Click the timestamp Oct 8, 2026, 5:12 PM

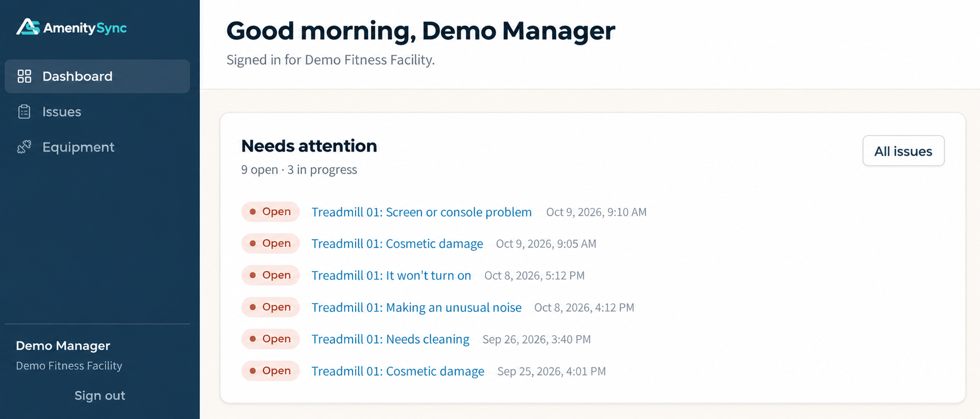click(x=534, y=275)
